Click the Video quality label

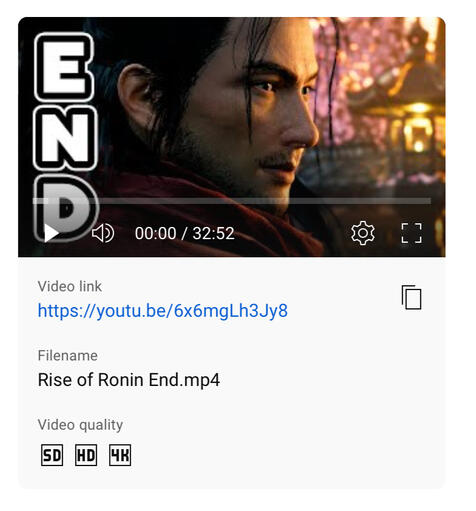click(x=80, y=425)
